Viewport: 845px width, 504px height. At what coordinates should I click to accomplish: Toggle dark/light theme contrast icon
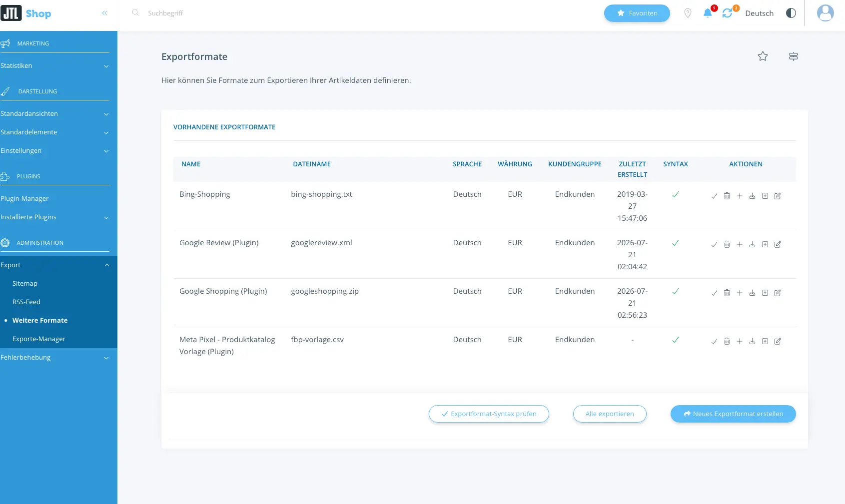pos(791,13)
